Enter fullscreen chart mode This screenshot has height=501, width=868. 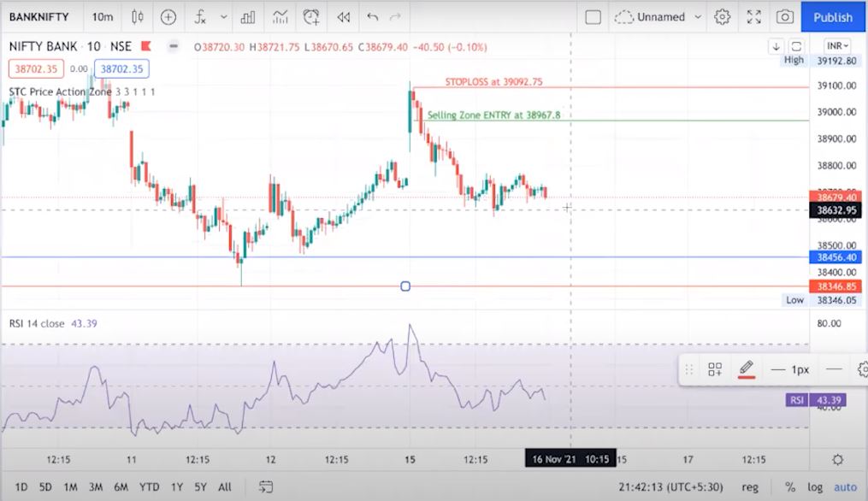pos(753,16)
